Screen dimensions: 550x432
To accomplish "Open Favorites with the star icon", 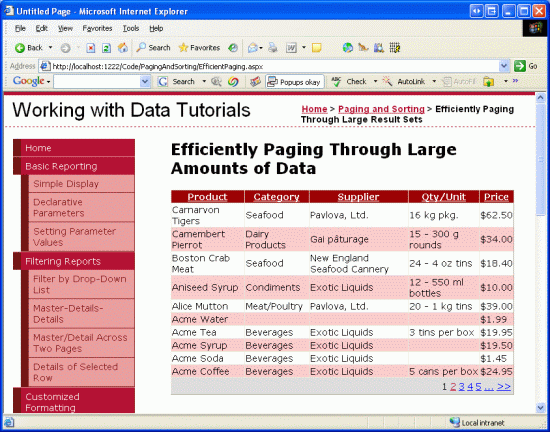I will pyautogui.click(x=183, y=48).
